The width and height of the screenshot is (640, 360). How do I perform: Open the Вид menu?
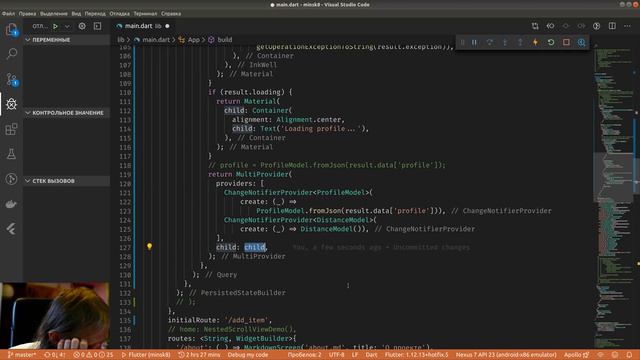tap(76, 13)
